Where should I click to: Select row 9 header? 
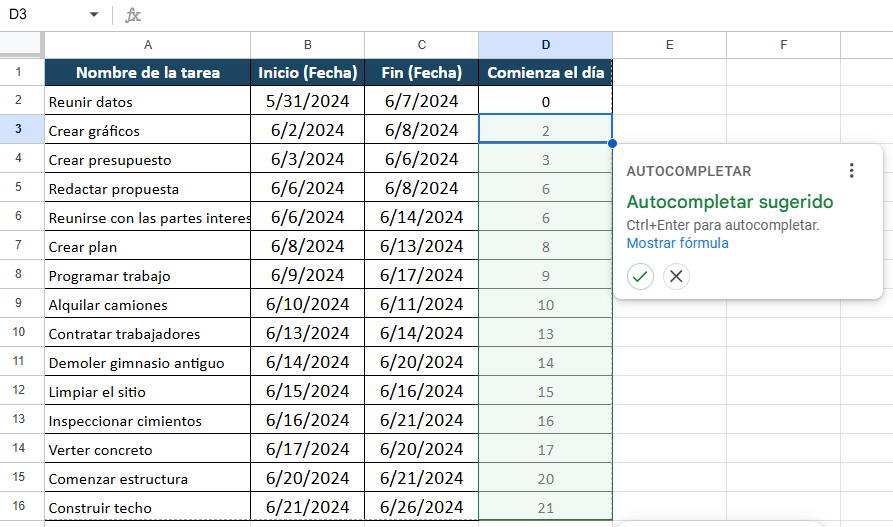[x=22, y=304]
